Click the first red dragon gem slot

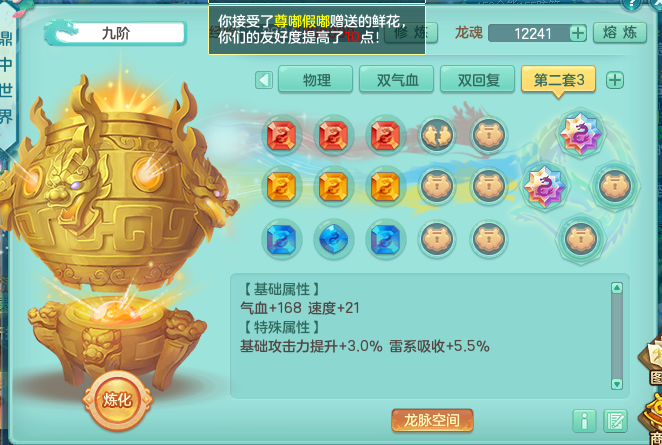coord(282,136)
